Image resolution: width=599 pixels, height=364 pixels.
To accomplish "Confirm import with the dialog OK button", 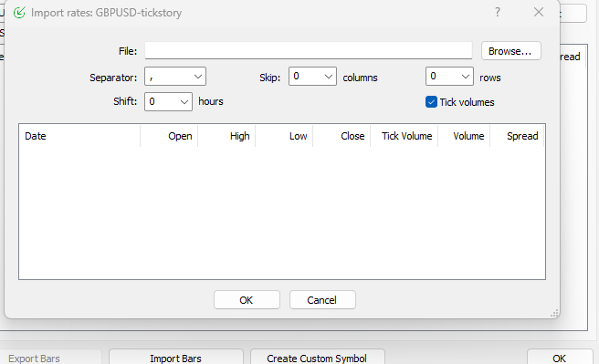I will 247,300.
